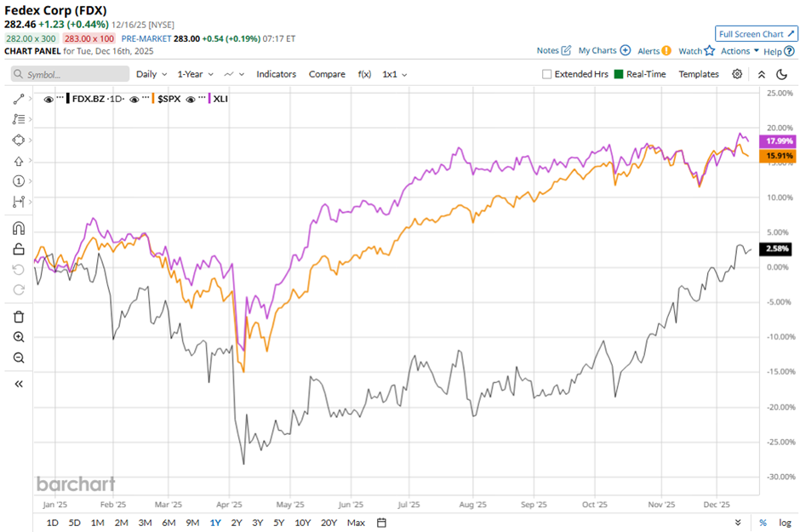This screenshot has width=800, height=532.
Task: Open options menu for XLI series
Action: 202,97
